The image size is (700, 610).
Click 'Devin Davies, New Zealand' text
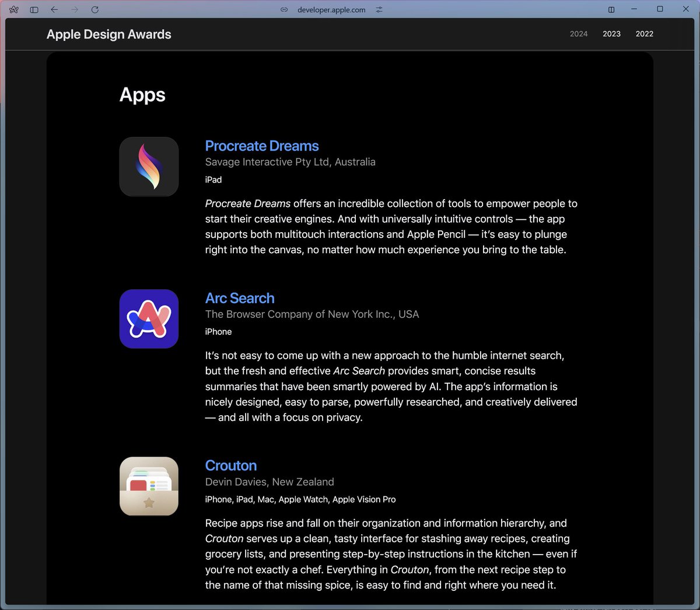click(x=269, y=482)
